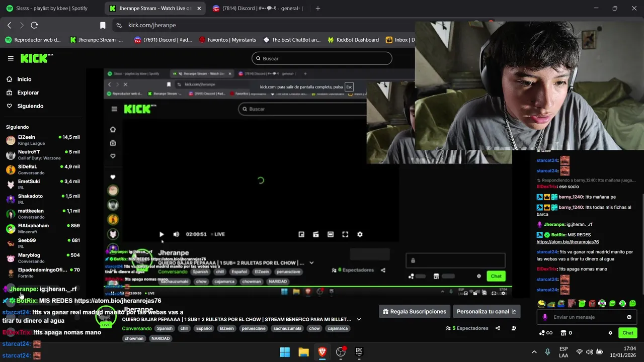Screen dimensions: 644x362
Task: Expand the stream title with the chevron
Action: click(359, 319)
